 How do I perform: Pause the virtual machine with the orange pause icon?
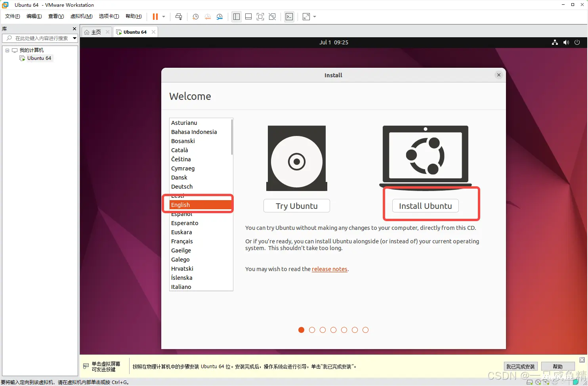click(155, 17)
